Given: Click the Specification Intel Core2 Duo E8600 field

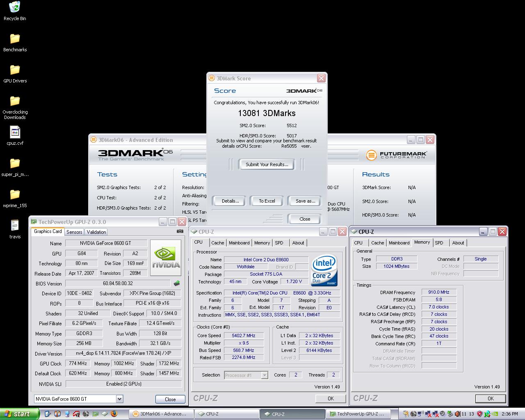Looking at the screenshot, I should (x=282, y=293).
